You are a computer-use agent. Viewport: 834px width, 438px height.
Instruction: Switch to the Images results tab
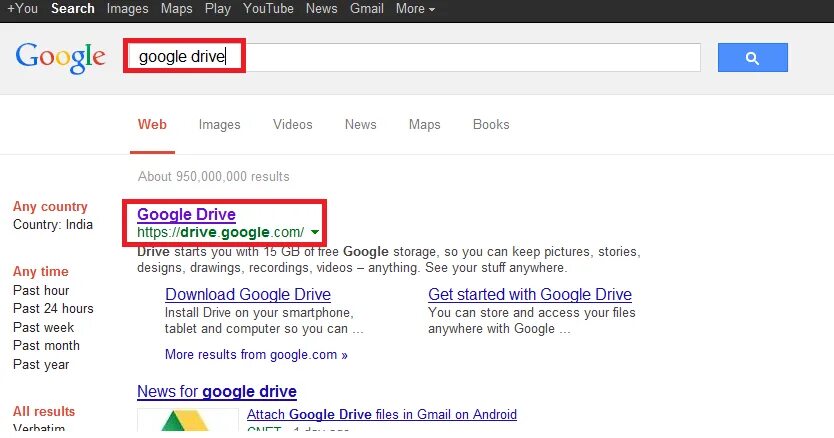coord(219,125)
